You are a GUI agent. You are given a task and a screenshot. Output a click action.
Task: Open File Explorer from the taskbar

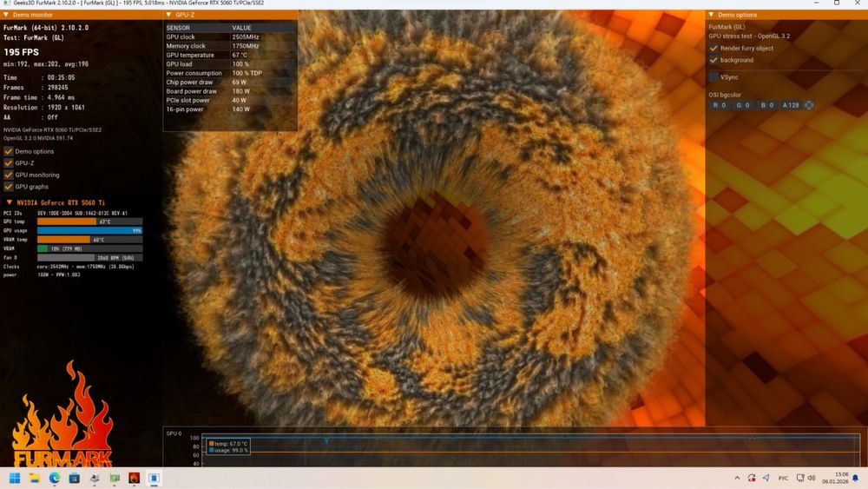(35, 478)
